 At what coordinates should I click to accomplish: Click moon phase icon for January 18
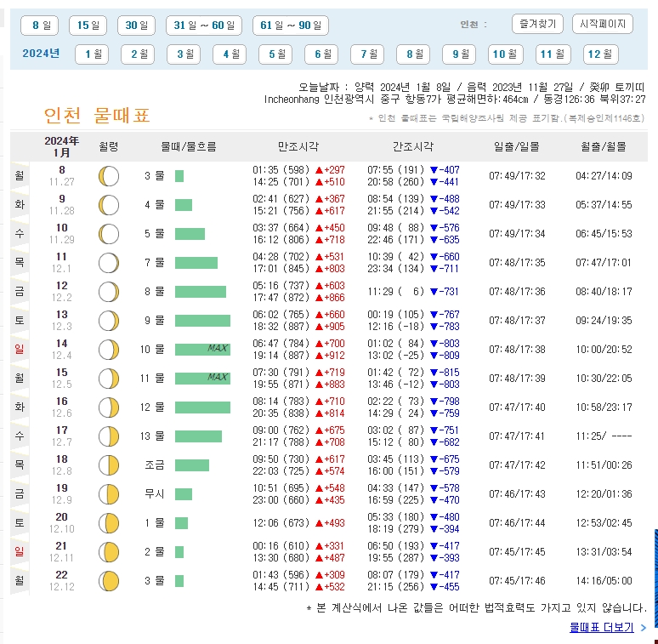tap(109, 465)
